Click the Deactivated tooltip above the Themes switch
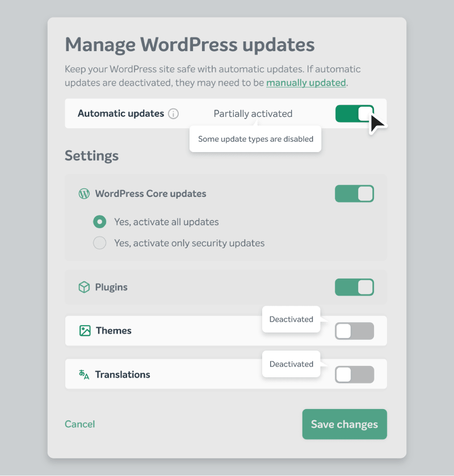The height and width of the screenshot is (476, 454). coord(291,319)
